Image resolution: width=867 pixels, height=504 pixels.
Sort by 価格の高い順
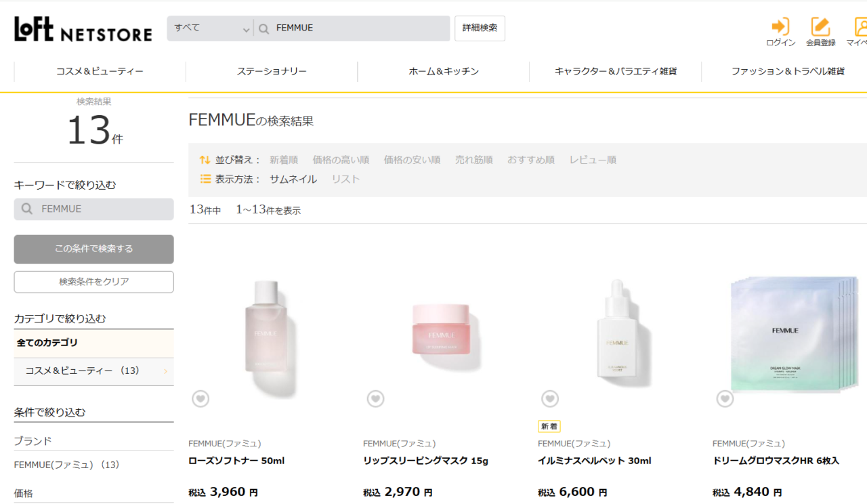341,160
